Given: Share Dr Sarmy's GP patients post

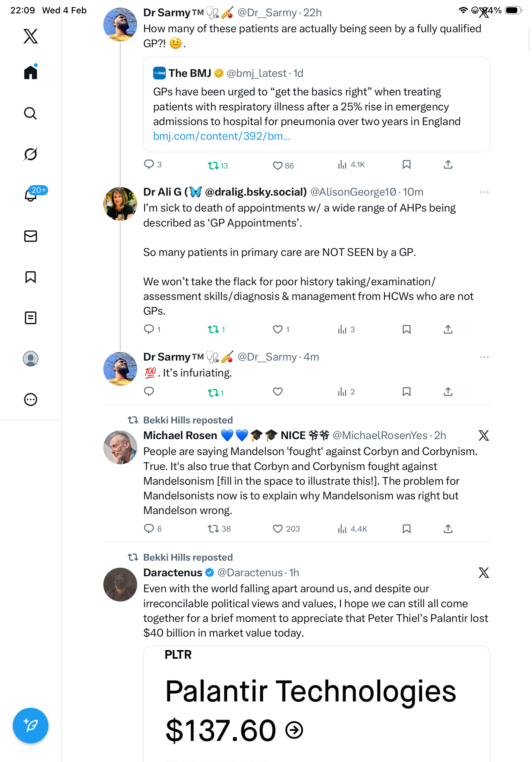Looking at the screenshot, I should tap(448, 165).
